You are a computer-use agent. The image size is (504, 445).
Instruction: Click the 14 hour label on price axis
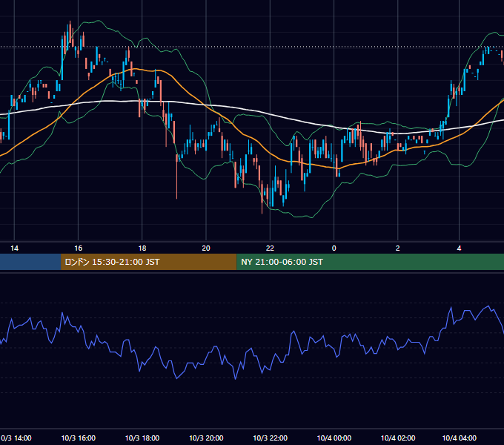tap(15, 248)
